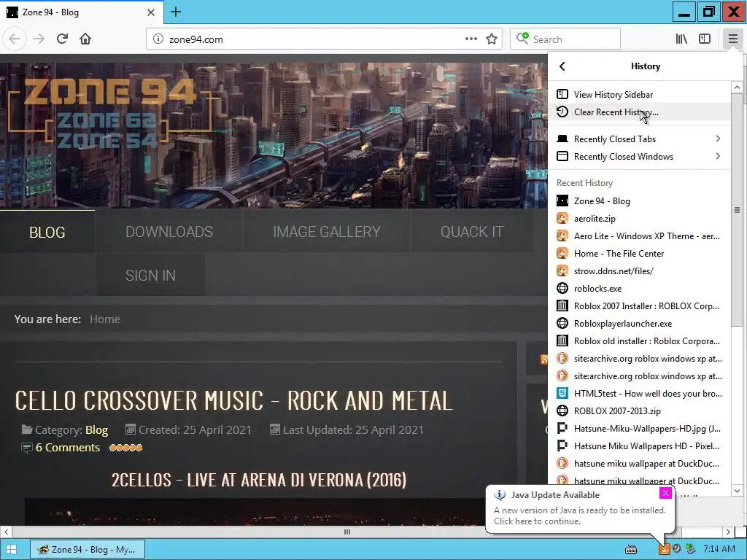Viewport: 747px width, 560px height.
Task: Bookmark this page with the star
Action: (x=492, y=39)
